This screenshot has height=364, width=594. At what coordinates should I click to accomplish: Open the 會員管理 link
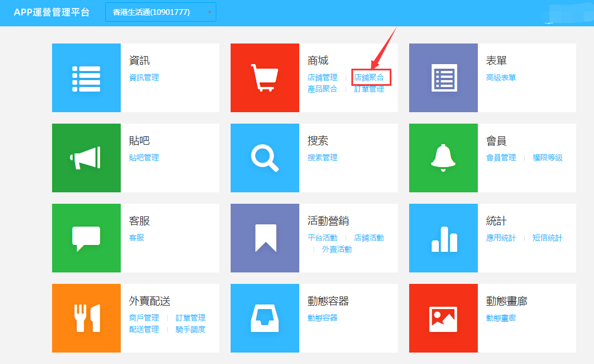coord(501,157)
